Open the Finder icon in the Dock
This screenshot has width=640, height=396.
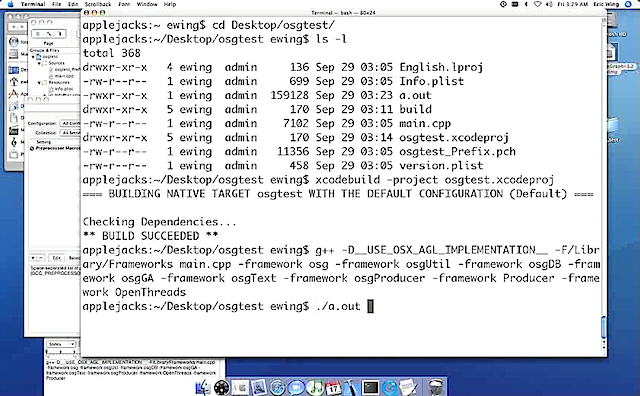tap(203, 387)
